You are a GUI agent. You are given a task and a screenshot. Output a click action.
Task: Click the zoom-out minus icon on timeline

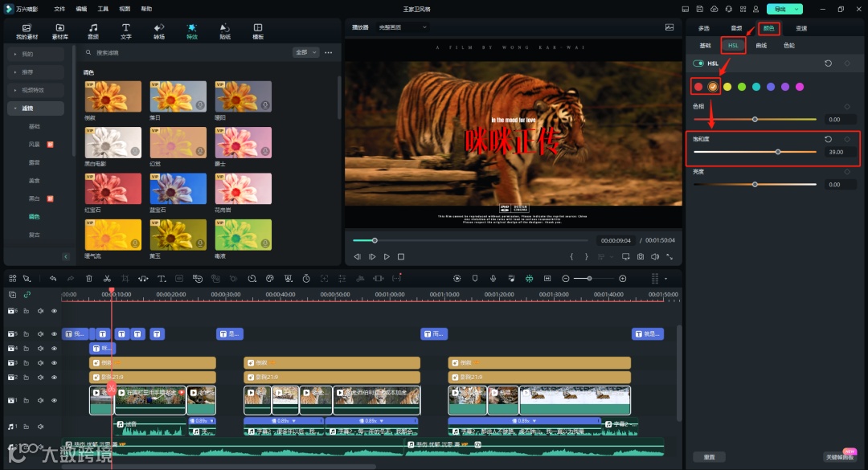[x=565, y=279]
